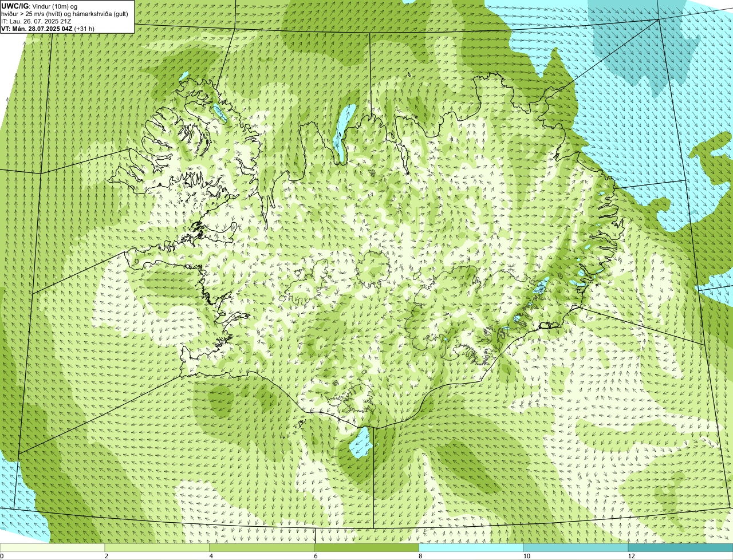Click the legend scale label '6'
The width and height of the screenshot is (733, 560).
click(x=316, y=556)
